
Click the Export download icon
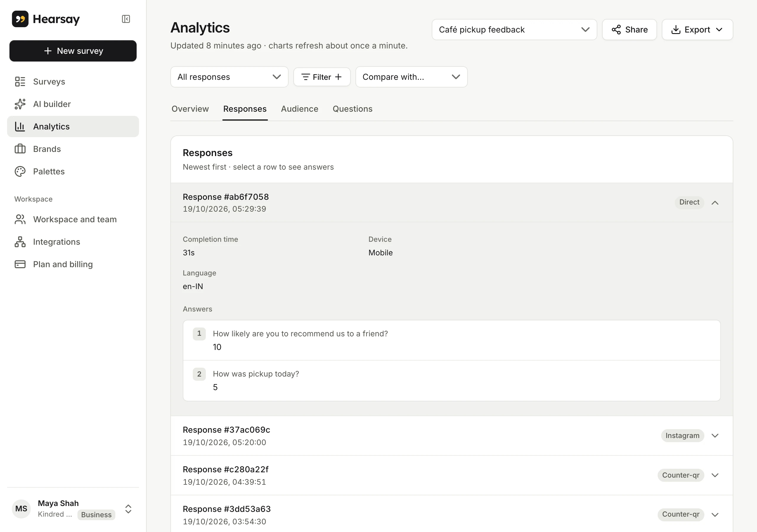pos(676,30)
